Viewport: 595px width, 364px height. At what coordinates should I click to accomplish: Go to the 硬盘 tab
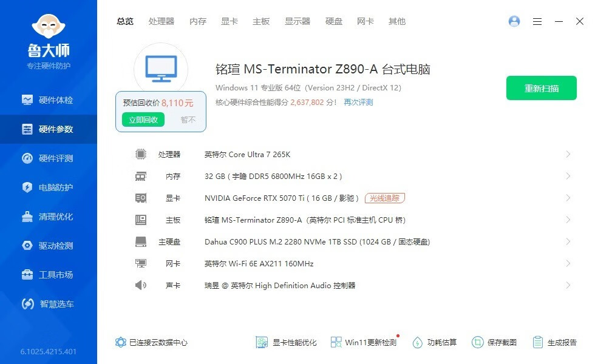click(334, 21)
